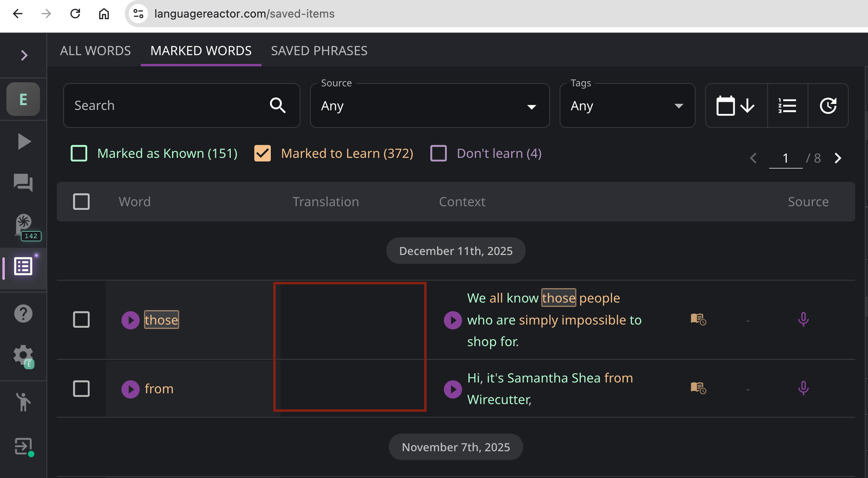Click the highlighted word 'those' in the Word column
This screenshot has height=478, width=868.
point(161,320)
